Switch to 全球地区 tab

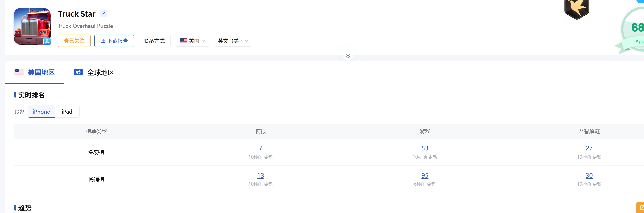point(94,72)
